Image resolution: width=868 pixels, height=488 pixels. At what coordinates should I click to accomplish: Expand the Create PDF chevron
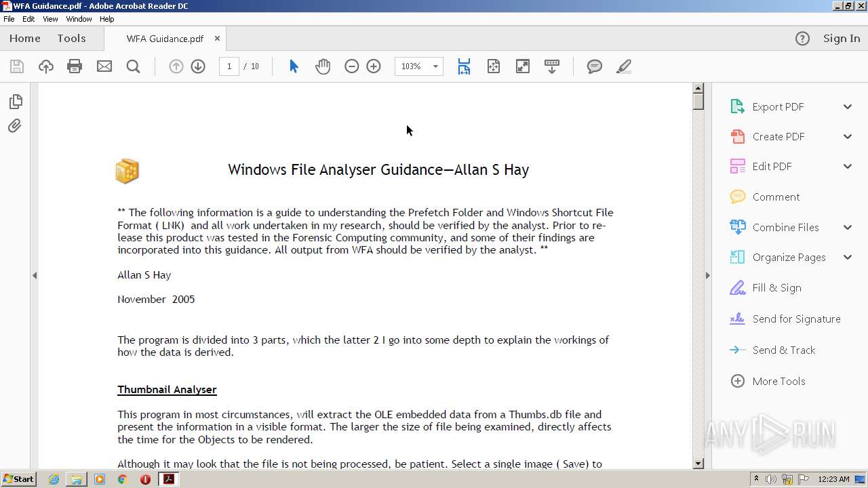point(848,137)
